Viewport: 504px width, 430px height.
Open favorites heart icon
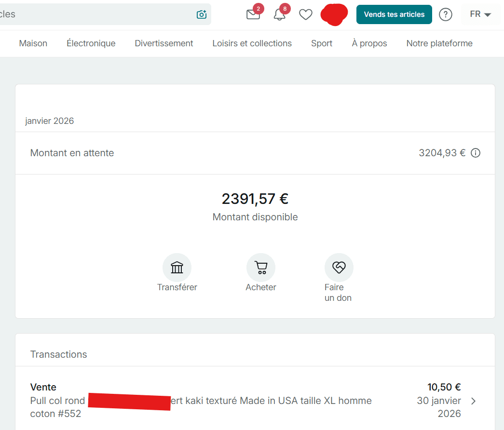[x=306, y=14]
